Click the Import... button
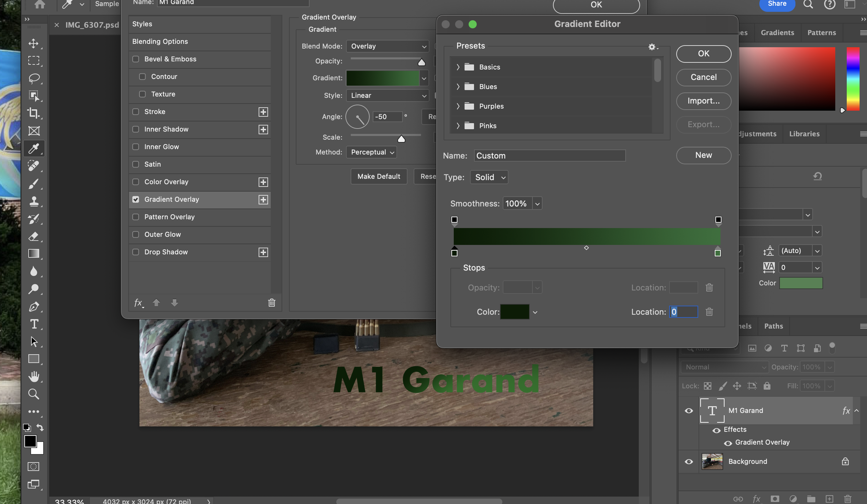The width and height of the screenshot is (867, 504). pos(703,101)
